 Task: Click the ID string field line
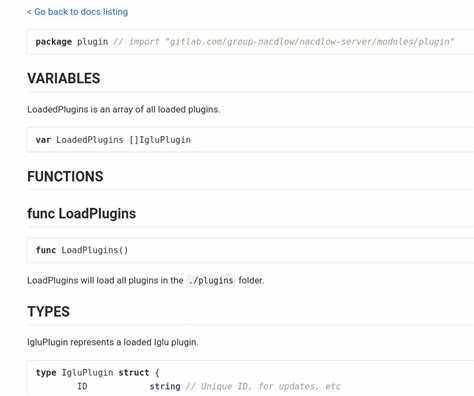(x=129, y=387)
